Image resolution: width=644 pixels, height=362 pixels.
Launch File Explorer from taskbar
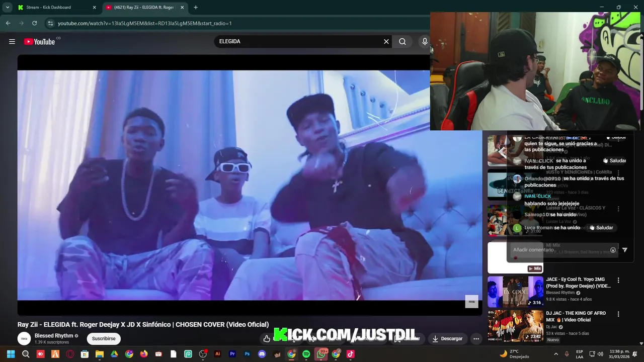point(100,354)
